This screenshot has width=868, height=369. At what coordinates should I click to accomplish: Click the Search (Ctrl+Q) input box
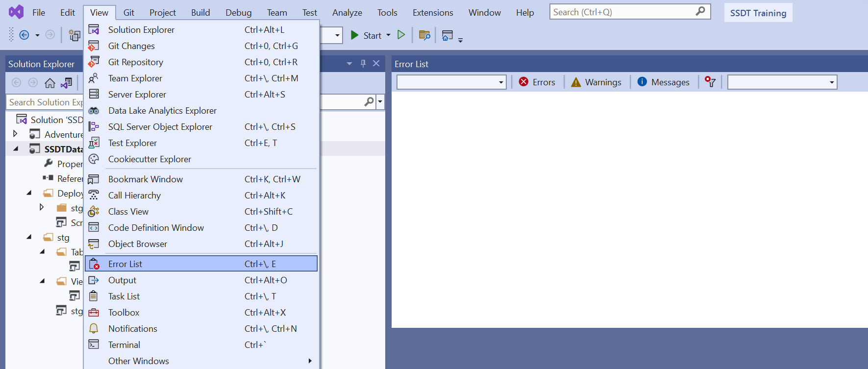pyautogui.click(x=622, y=12)
